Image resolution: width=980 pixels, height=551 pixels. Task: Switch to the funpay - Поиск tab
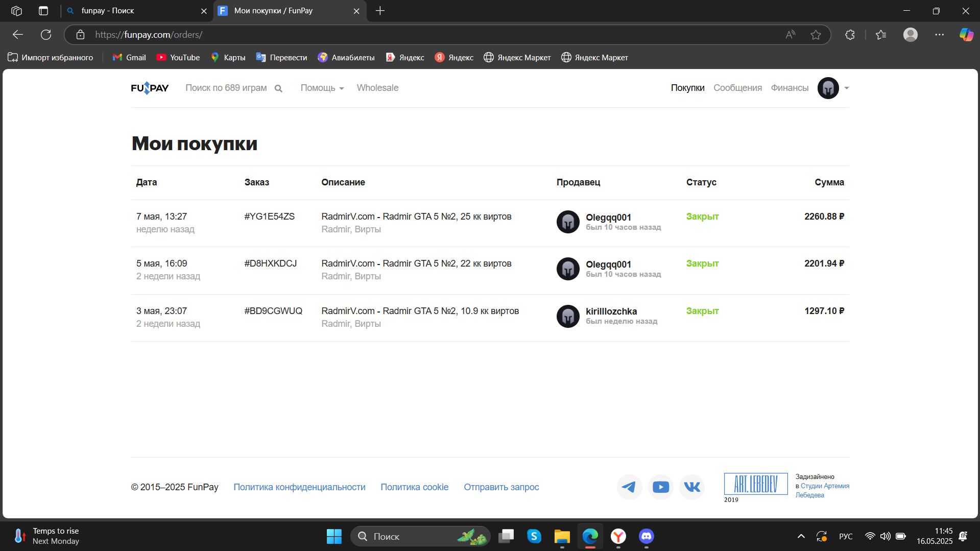click(137, 11)
